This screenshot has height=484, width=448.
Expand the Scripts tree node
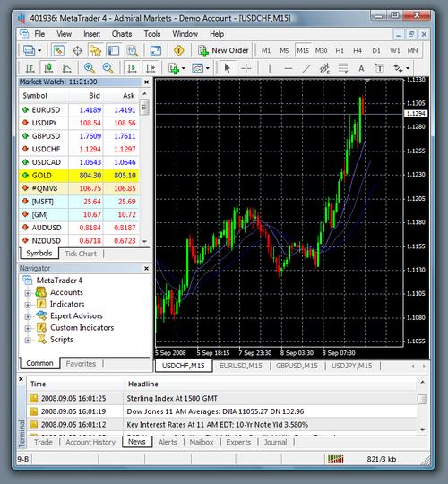coord(28,341)
